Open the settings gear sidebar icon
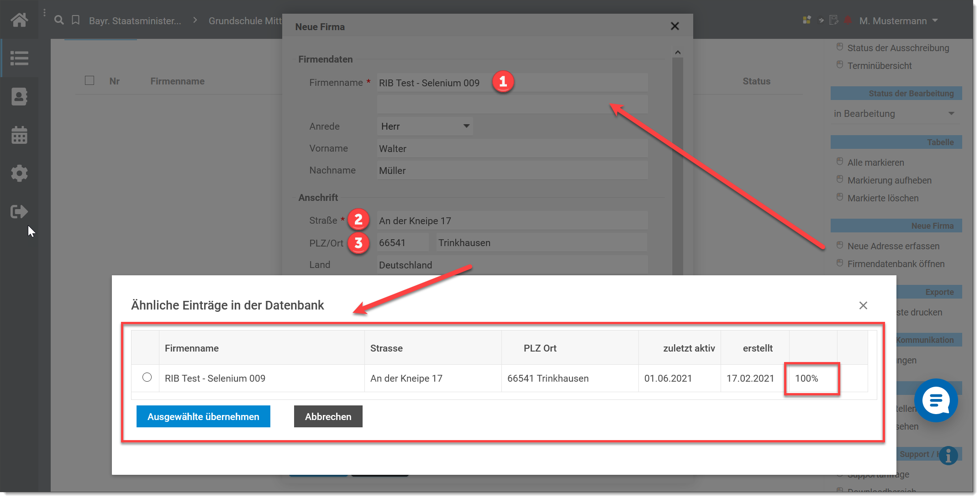The width and height of the screenshot is (980, 499). (x=19, y=173)
